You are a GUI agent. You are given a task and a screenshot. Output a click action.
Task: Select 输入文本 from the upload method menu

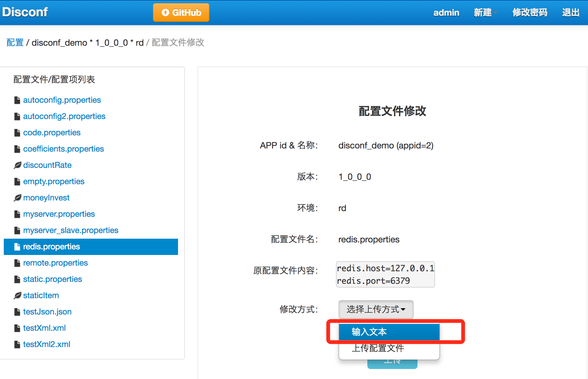(389, 332)
